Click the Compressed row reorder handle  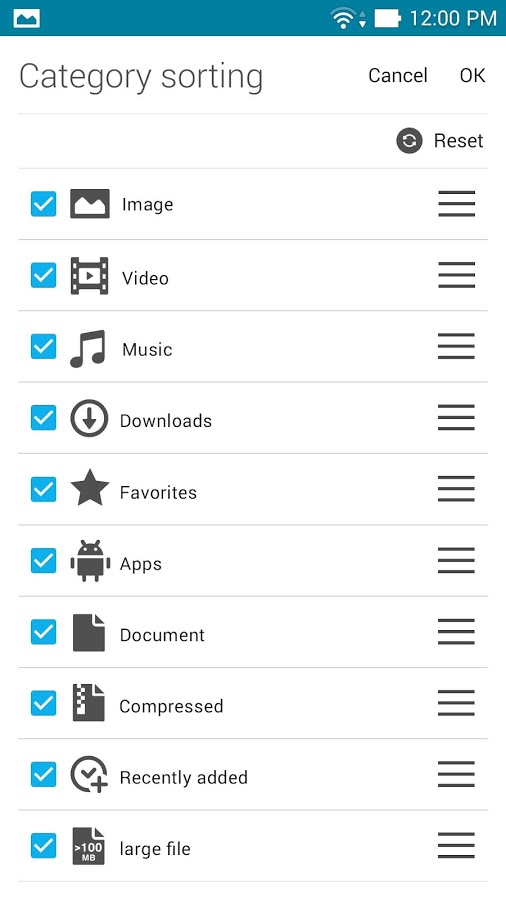[457, 703]
